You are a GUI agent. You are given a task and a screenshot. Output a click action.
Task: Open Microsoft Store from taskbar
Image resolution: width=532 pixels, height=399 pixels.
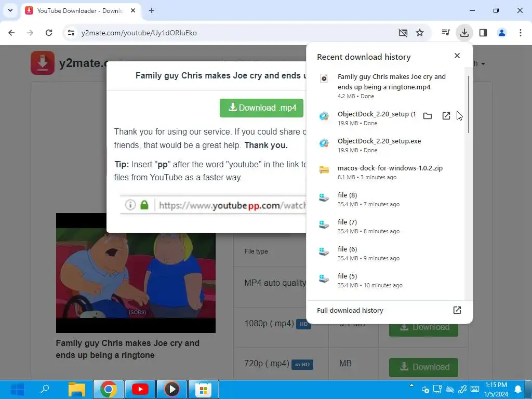(204, 389)
